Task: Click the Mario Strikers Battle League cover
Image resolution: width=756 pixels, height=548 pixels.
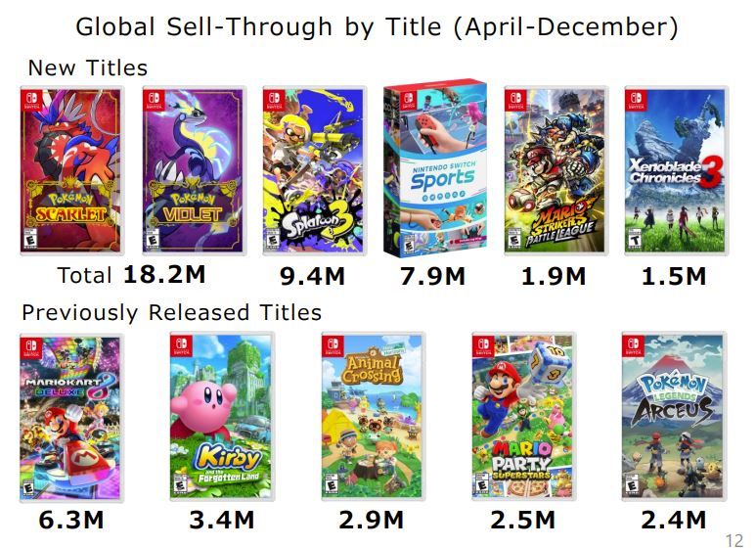Action: point(556,171)
